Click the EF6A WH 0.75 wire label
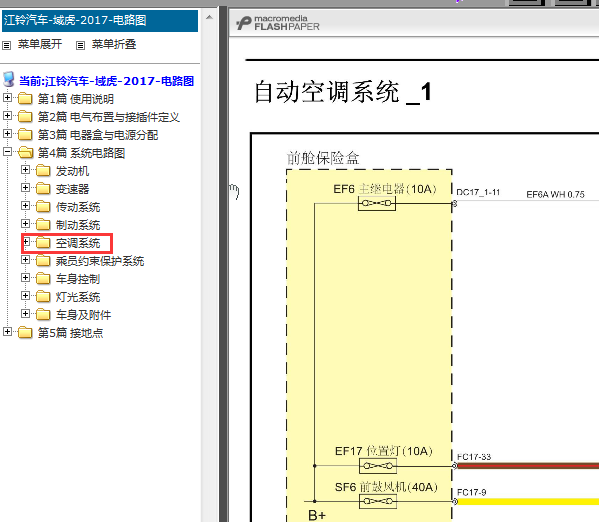The height and width of the screenshot is (522, 599). [x=555, y=194]
